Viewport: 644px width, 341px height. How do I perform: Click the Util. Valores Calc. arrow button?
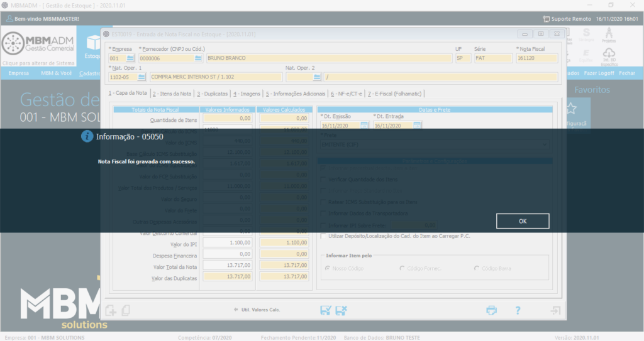pos(257,310)
